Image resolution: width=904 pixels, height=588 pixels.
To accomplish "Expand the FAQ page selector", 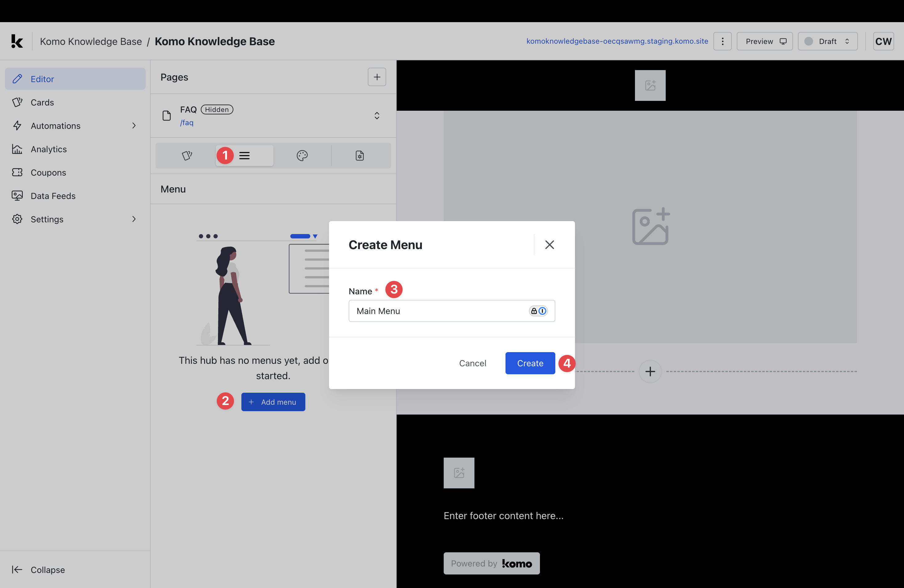I will [377, 115].
